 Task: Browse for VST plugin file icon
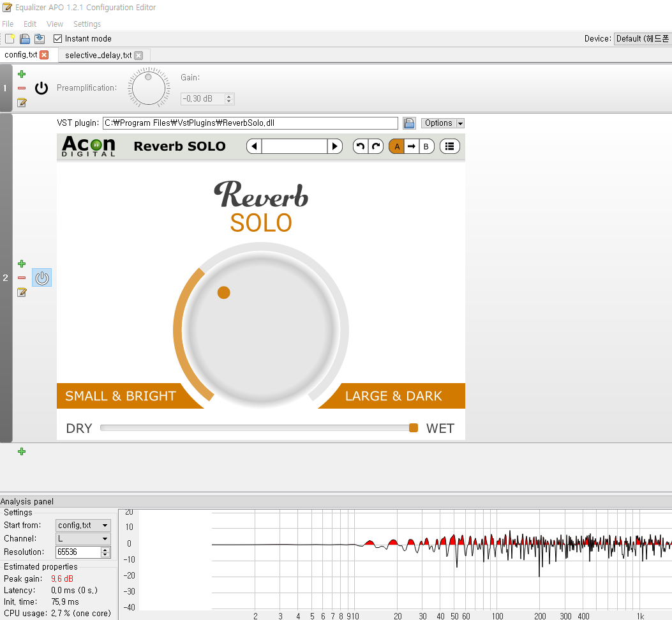point(409,123)
